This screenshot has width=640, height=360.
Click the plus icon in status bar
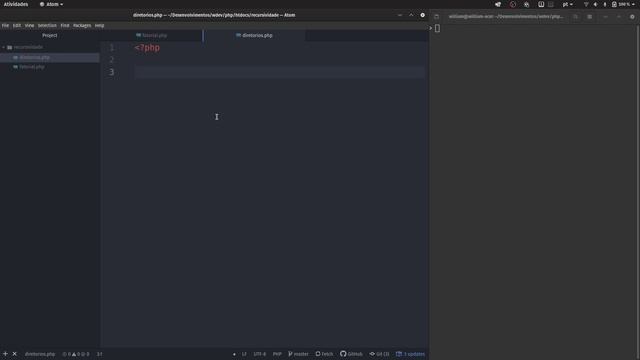(5, 354)
